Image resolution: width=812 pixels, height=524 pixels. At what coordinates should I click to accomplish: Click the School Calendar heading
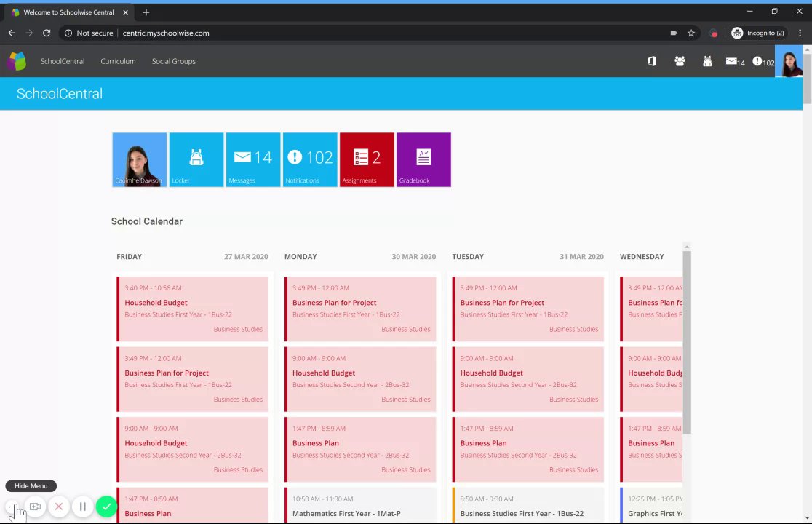pyautogui.click(x=146, y=221)
